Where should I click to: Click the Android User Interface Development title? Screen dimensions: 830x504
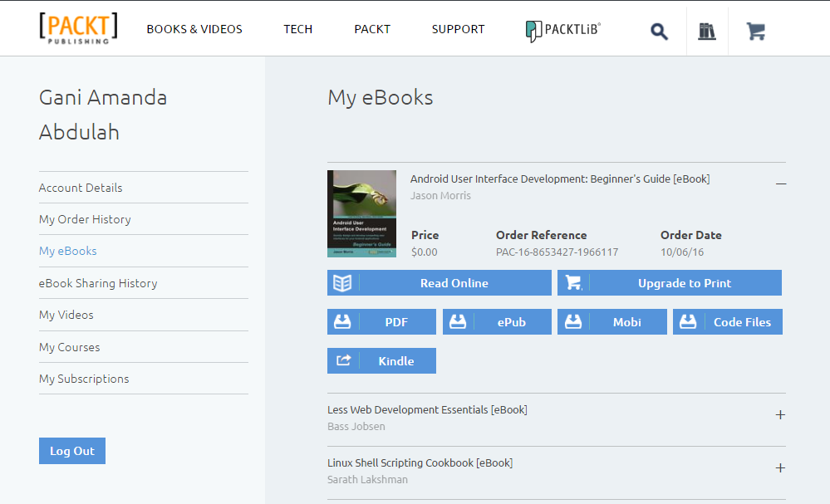point(560,179)
